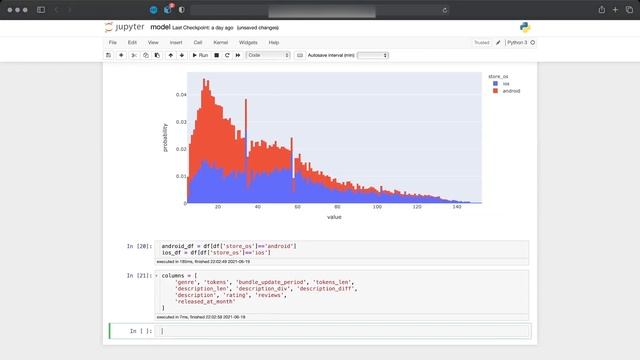Go forward with browser forward arrow
Screen dimensions: 640x360
[x=69, y=10]
